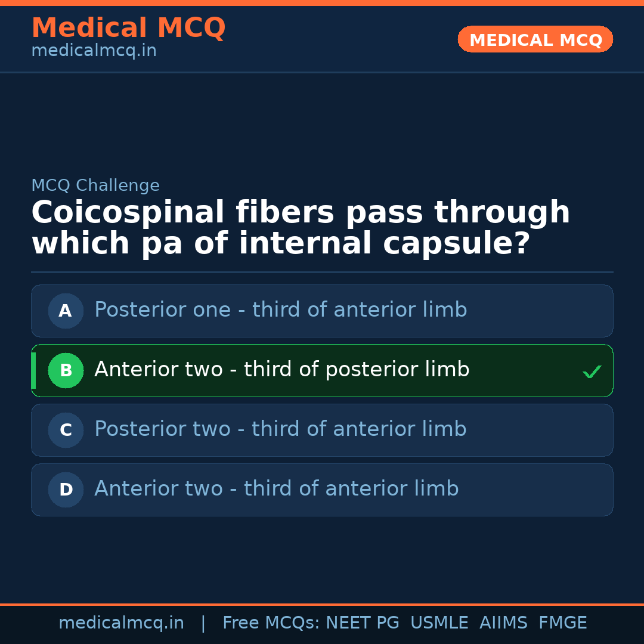Screen dimensions: 644x644
Task: Open the medicalmcq.in link in footer
Action: pos(121,623)
